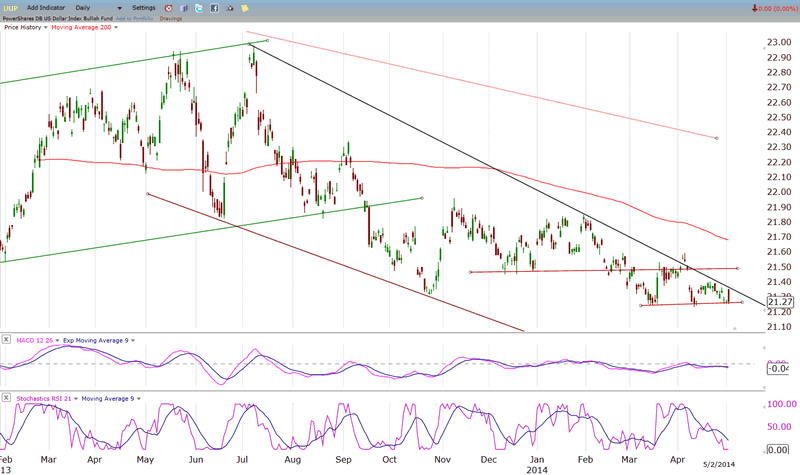Viewport: 800px width, 475px height.
Task: Close the MACD indicator panel
Action: (x=6, y=339)
